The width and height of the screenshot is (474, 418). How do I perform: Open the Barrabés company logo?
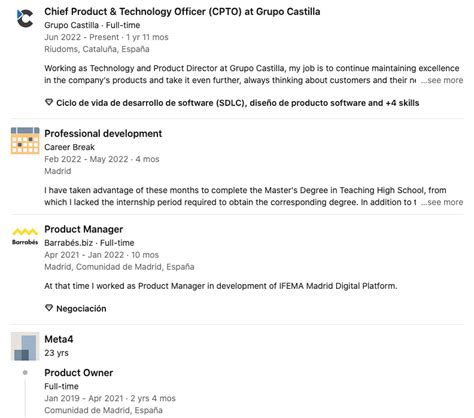click(25, 236)
